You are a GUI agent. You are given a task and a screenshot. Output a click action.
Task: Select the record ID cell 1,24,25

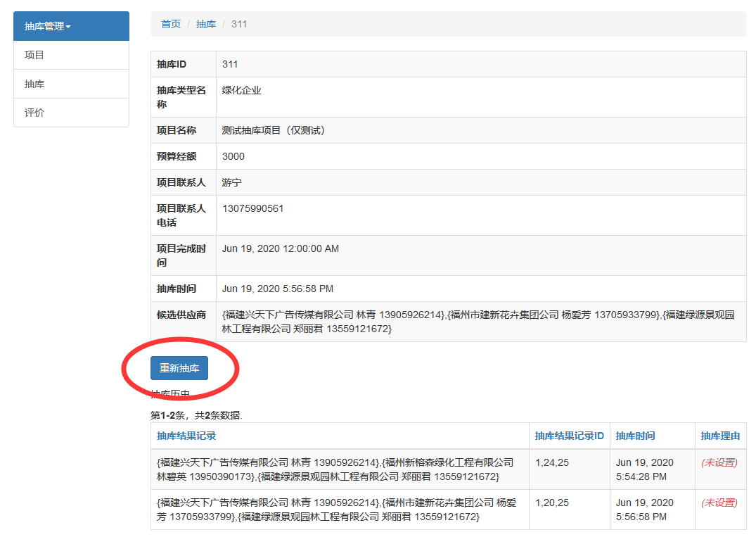[552, 462]
